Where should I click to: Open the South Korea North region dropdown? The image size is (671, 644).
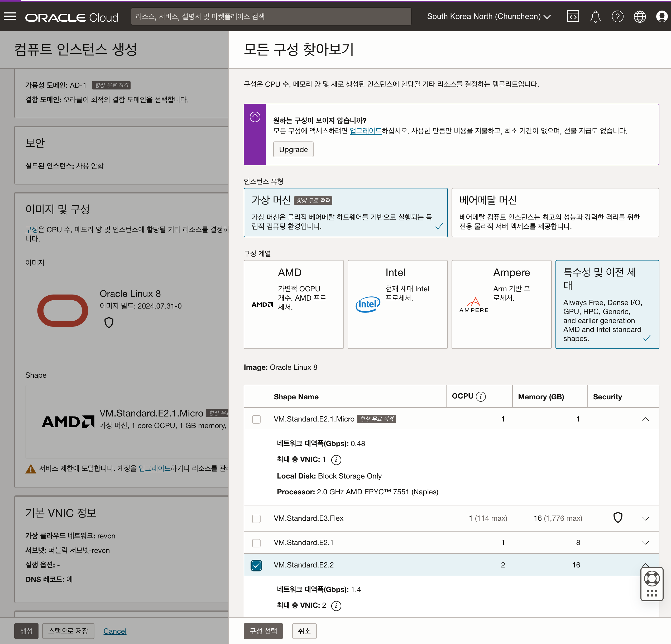click(x=488, y=16)
